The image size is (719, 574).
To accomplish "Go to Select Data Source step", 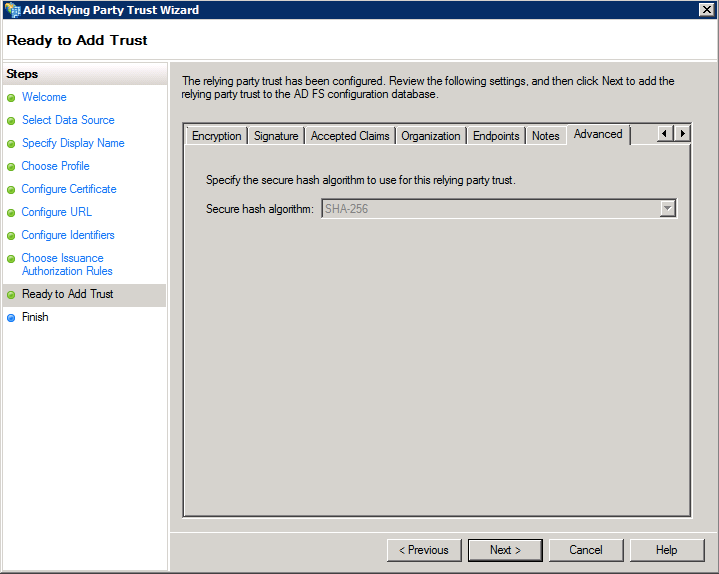I will pos(68,120).
